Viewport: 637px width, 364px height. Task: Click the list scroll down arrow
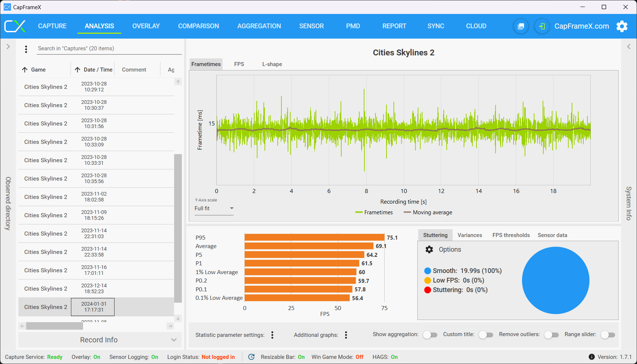coord(178,318)
